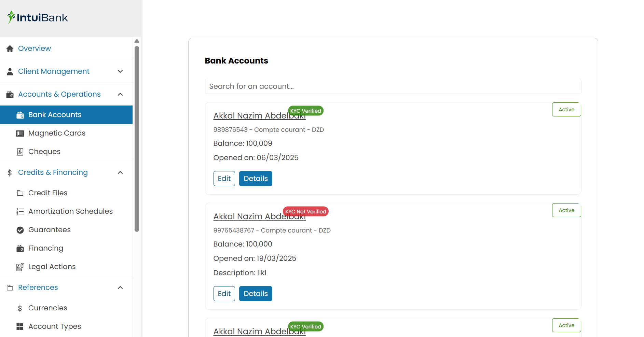This screenshot has height=337, width=644.
Task: Go to Magnetic Cards
Action: coord(66,133)
